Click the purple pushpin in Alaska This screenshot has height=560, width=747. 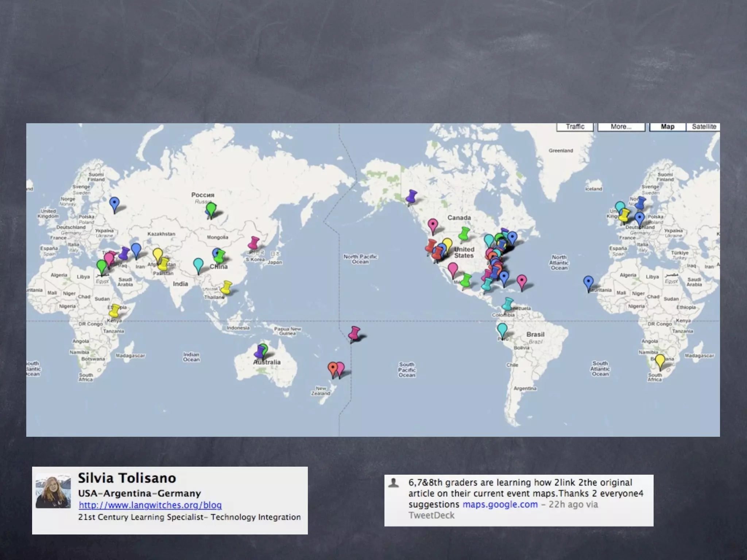[x=412, y=196]
